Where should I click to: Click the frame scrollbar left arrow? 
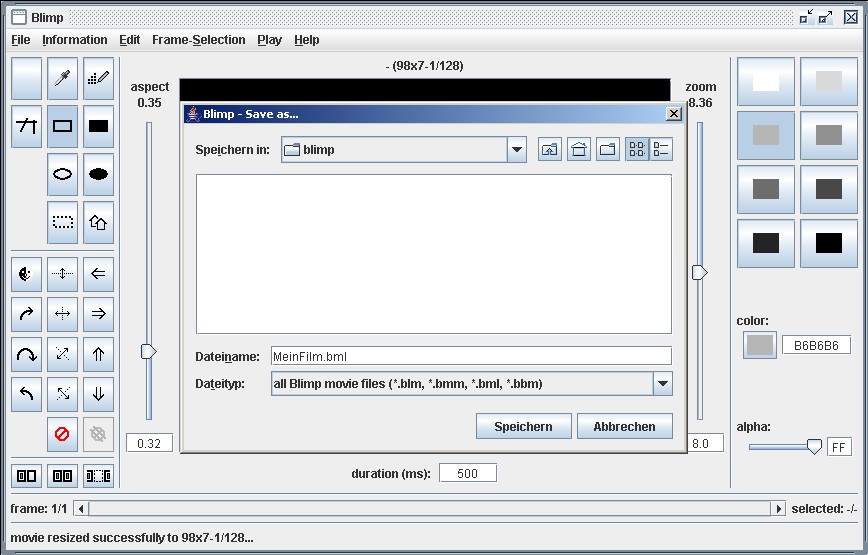coord(81,509)
